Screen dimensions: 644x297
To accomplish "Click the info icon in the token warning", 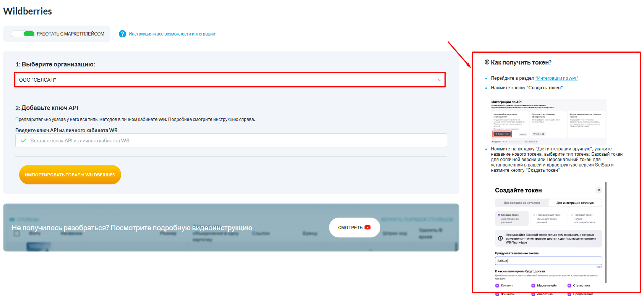I will [x=500, y=239].
